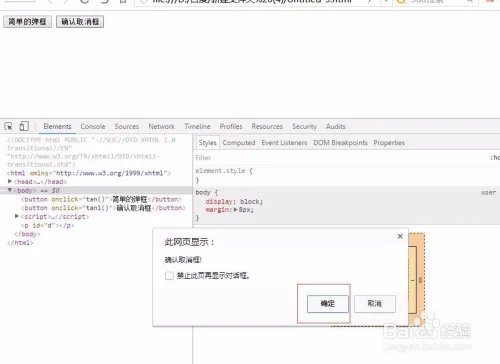This screenshot has height=364, width=500.
Task: Select the Computed sidebar tab
Action: tap(239, 143)
